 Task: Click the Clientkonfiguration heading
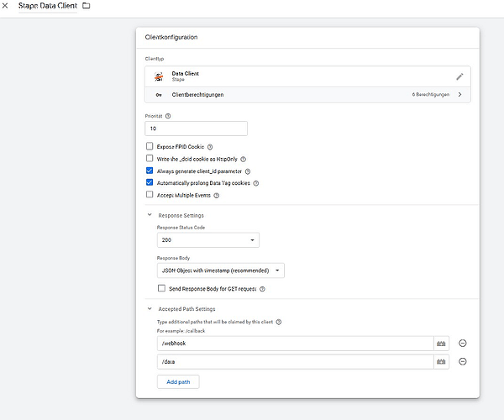pyautogui.click(x=171, y=37)
